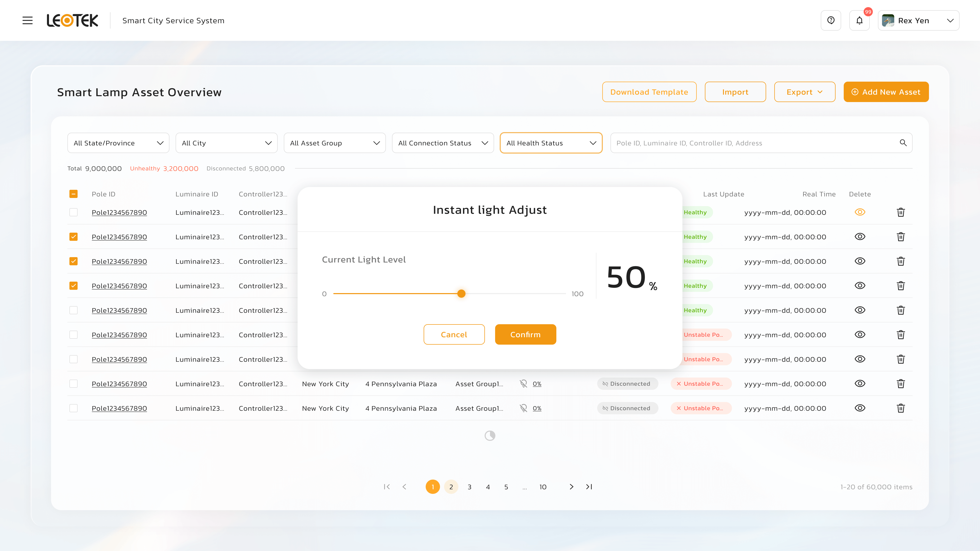
Task: Open the All State/Province dropdown
Action: [118, 143]
